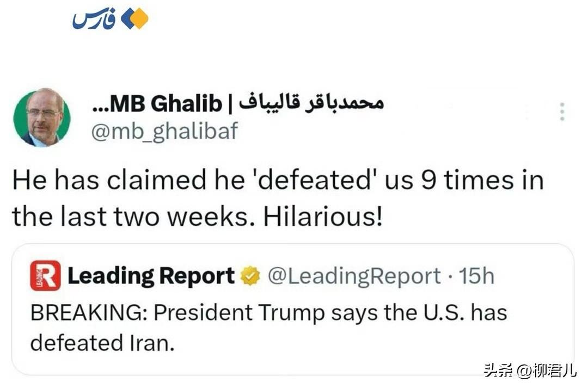The image size is (588, 389).
Task: Click the word "Hilarious!" in the tweet
Action: point(323,217)
